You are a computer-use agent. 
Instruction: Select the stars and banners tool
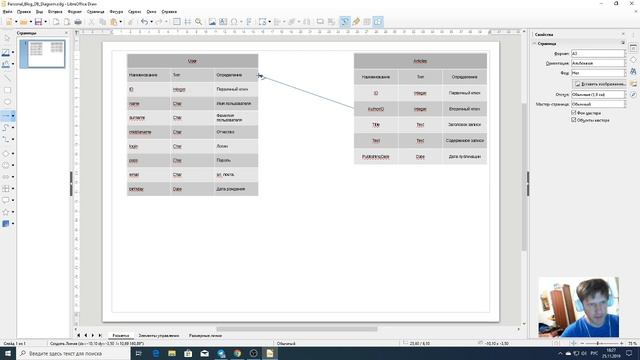[x=6, y=212]
